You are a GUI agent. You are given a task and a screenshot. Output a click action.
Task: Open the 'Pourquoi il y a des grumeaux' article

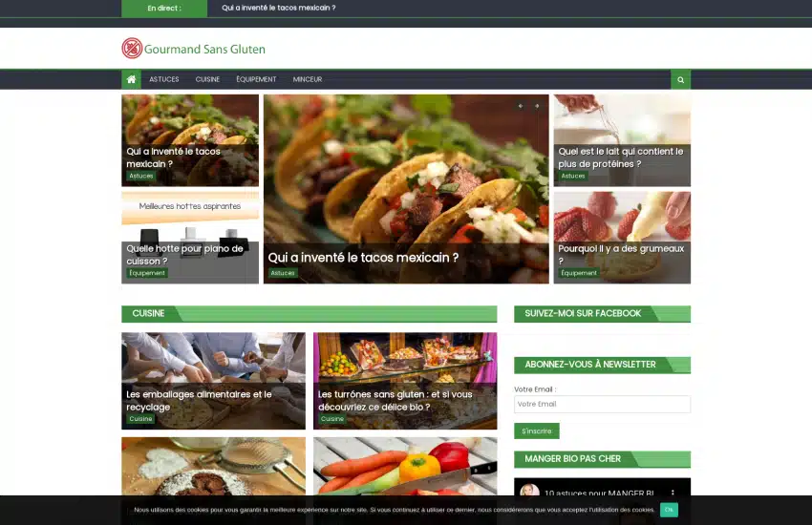click(620, 254)
